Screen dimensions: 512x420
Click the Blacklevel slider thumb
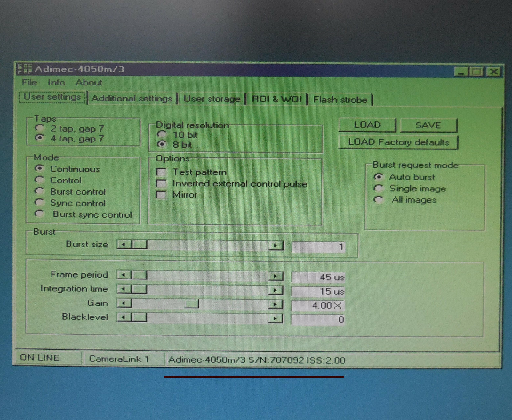point(139,317)
